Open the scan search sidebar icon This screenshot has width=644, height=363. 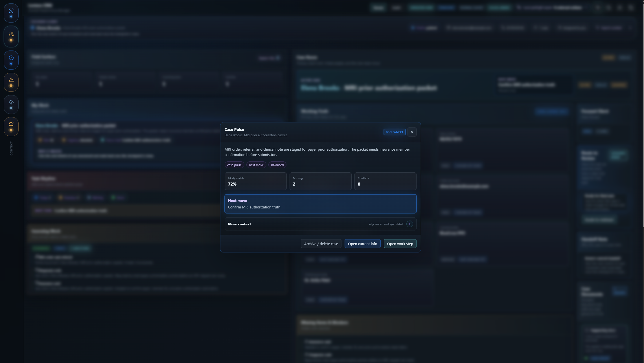tap(11, 13)
